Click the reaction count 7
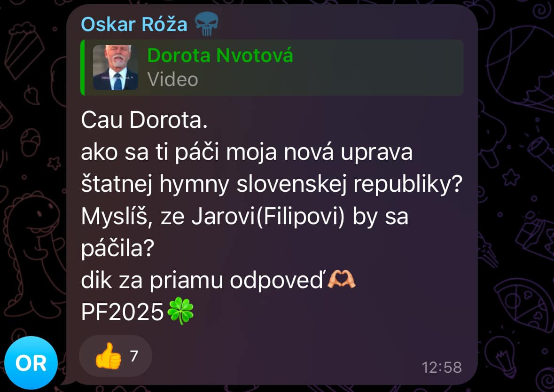This screenshot has height=392, width=554. point(134,356)
